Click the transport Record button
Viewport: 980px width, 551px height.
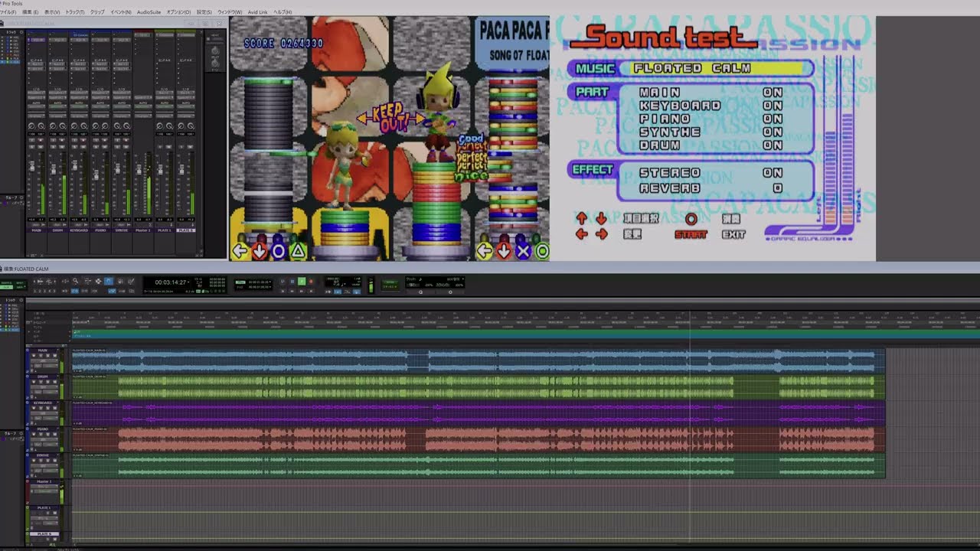[x=312, y=282]
